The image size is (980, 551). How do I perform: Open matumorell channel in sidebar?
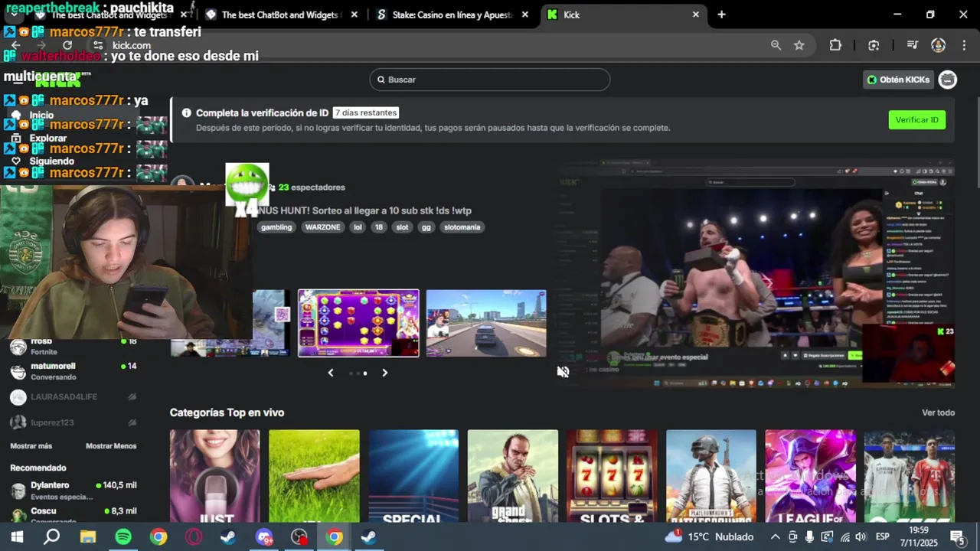click(x=73, y=371)
